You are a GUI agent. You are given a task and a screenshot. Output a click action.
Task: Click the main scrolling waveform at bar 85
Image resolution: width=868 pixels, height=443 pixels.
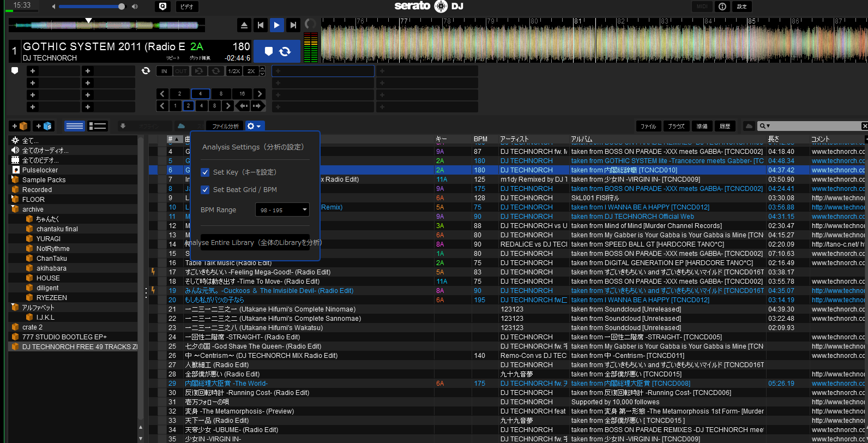pyautogui.click(x=748, y=41)
